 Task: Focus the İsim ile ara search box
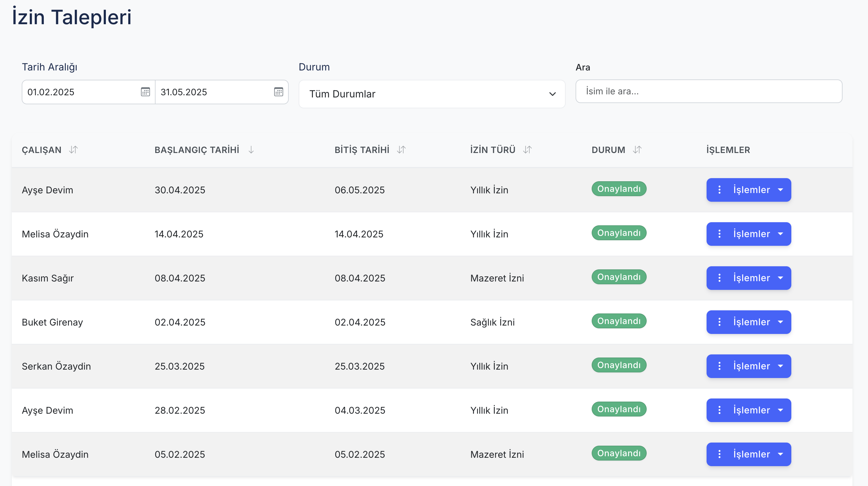click(x=709, y=91)
